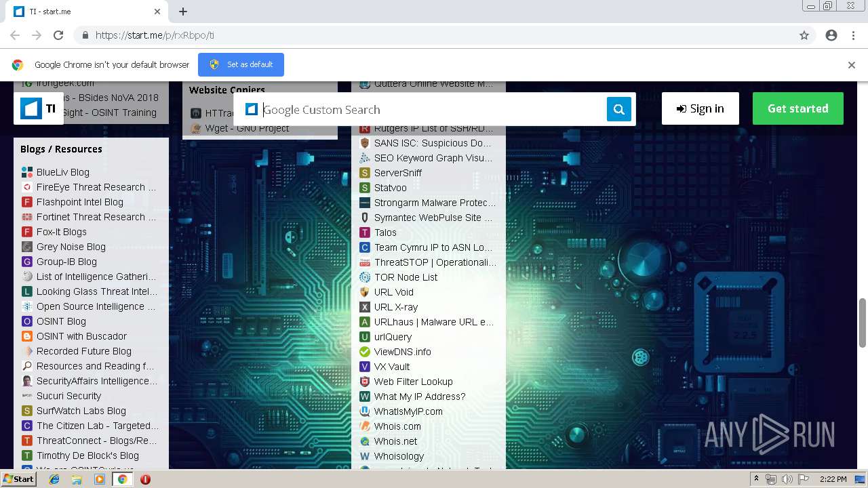The image size is (868, 488).
Task: Open the urlQuery link
Action: [393, 337]
